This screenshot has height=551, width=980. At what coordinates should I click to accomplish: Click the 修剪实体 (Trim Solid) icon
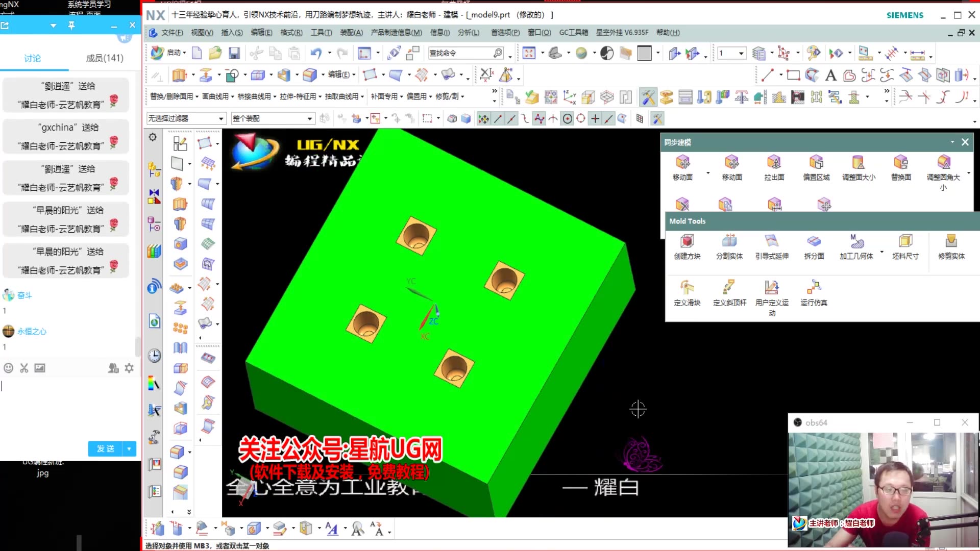click(x=951, y=241)
